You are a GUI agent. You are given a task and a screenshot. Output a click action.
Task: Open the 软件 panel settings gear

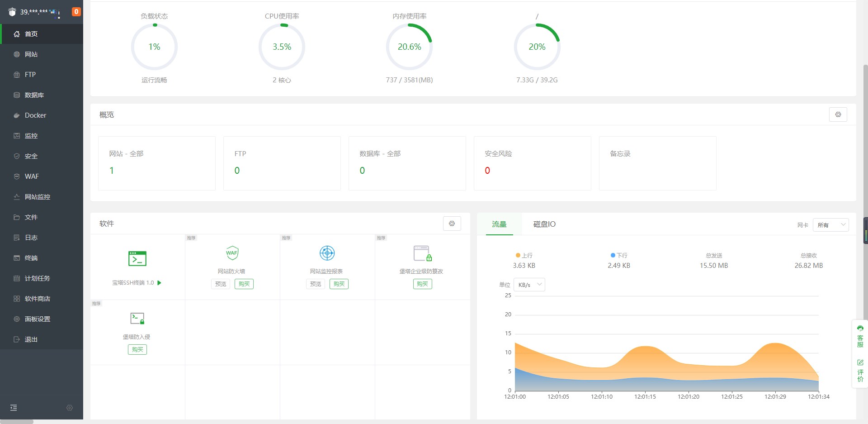(x=452, y=224)
